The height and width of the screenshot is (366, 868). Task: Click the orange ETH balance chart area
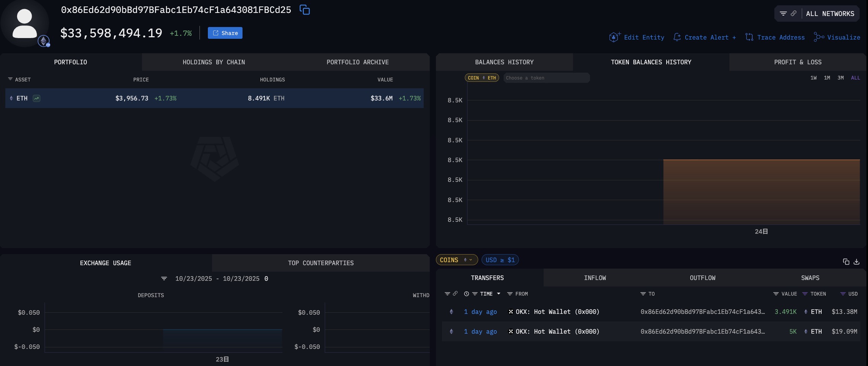click(x=761, y=191)
